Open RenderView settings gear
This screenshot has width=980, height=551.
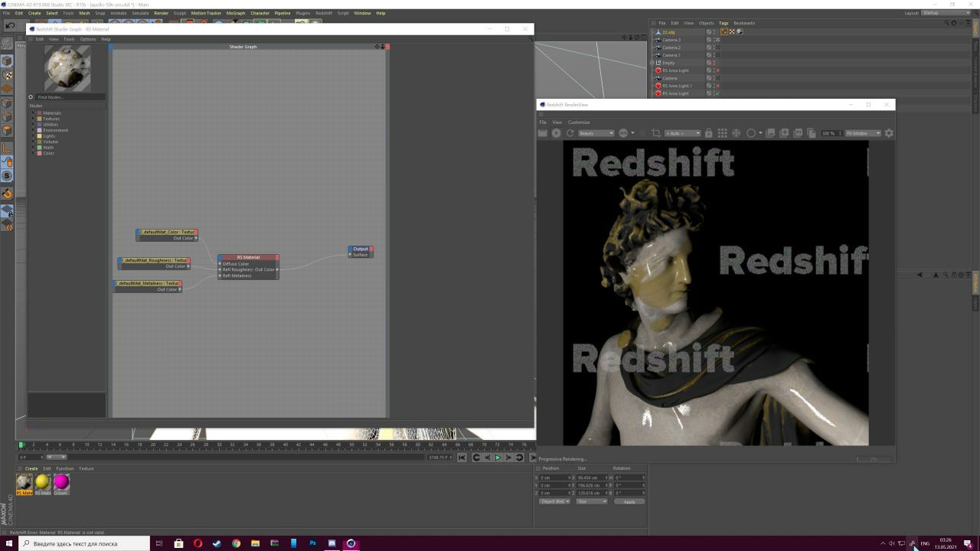pos(889,133)
